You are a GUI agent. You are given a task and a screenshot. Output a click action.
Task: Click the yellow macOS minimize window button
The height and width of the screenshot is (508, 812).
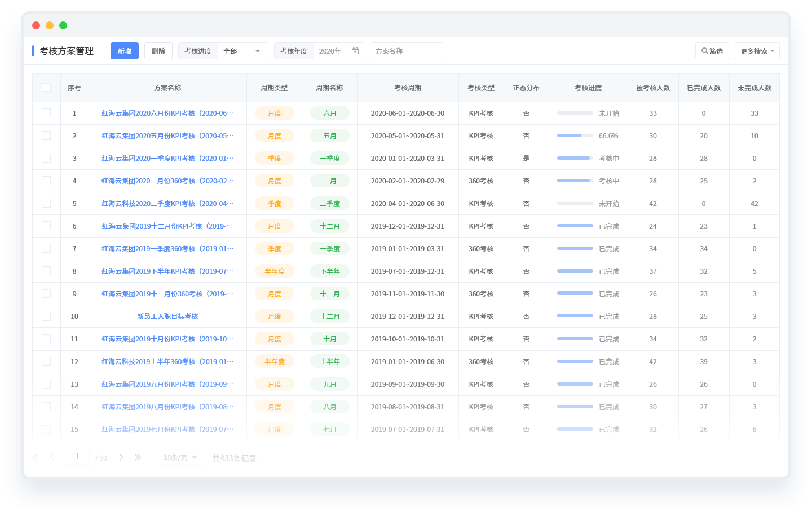pos(50,25)
